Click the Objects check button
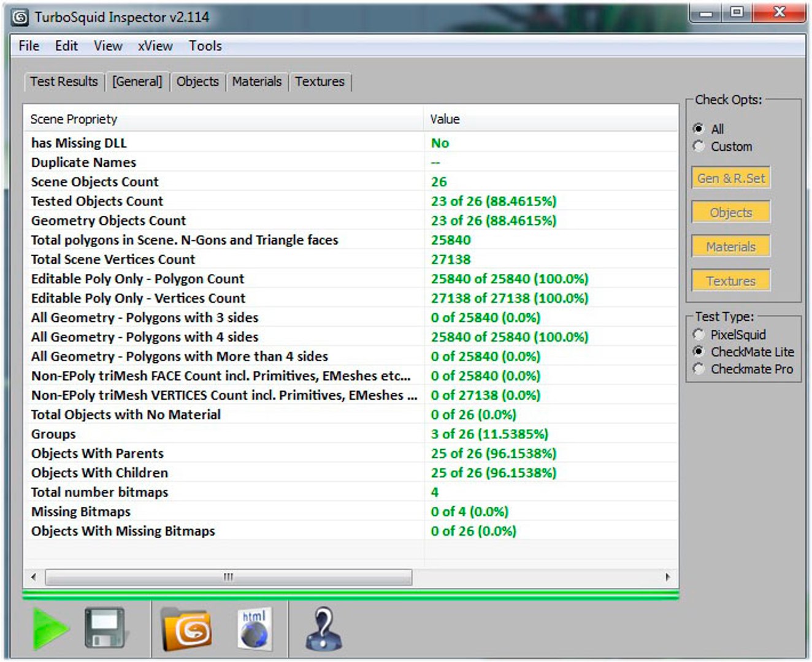Viewport: 812px width, 662px height. click(x=731, y=213)
